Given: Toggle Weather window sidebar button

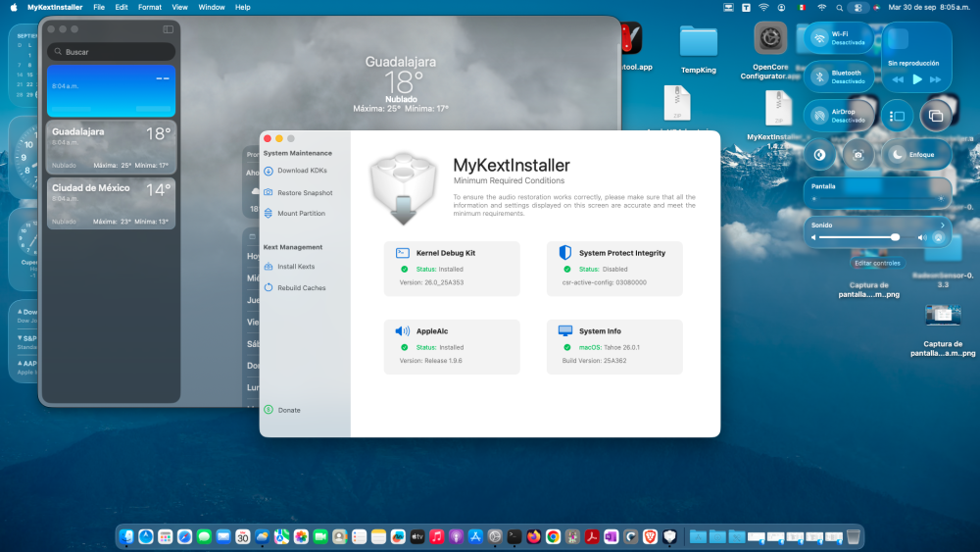Looking at the screenshot, I should pos(169,29).
